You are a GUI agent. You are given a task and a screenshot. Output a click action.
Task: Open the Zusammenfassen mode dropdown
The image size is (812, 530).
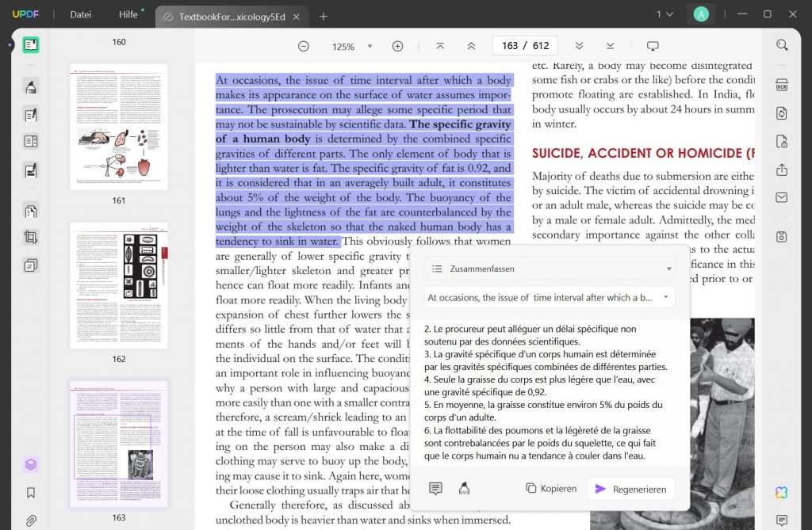coord(550,269)
